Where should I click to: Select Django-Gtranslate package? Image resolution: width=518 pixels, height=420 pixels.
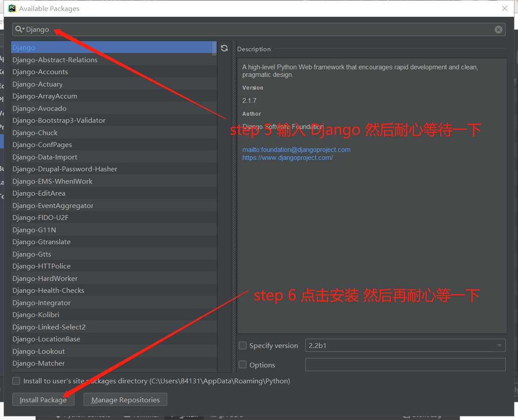[x=113, y=242]
